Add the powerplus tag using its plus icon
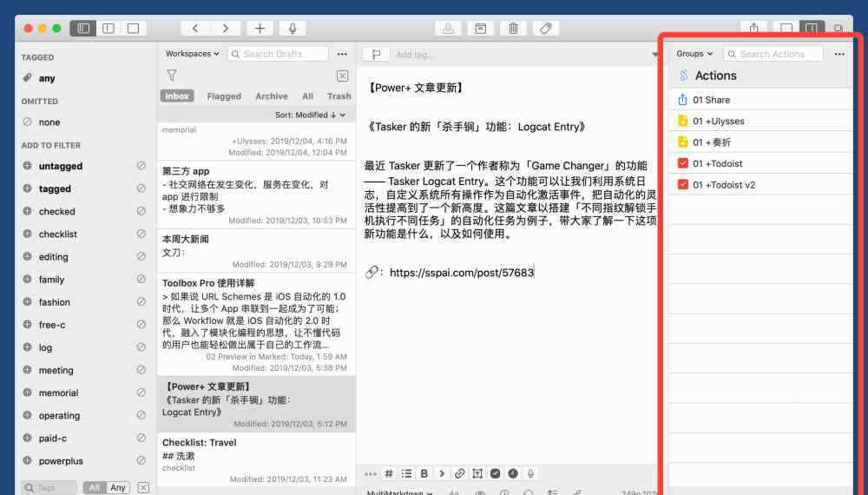 click(x=27, y=460)
